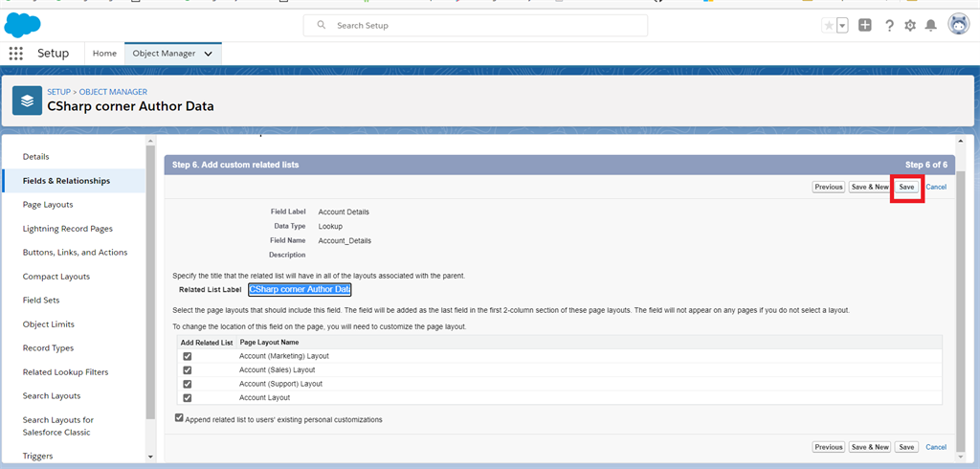
Task: Click the search magnifier icon
Action: coord(322,25)
